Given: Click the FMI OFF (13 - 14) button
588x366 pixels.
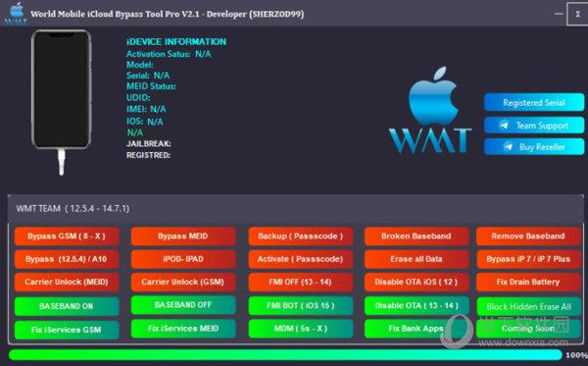Looking at the screenshot, I should [301, 282].
